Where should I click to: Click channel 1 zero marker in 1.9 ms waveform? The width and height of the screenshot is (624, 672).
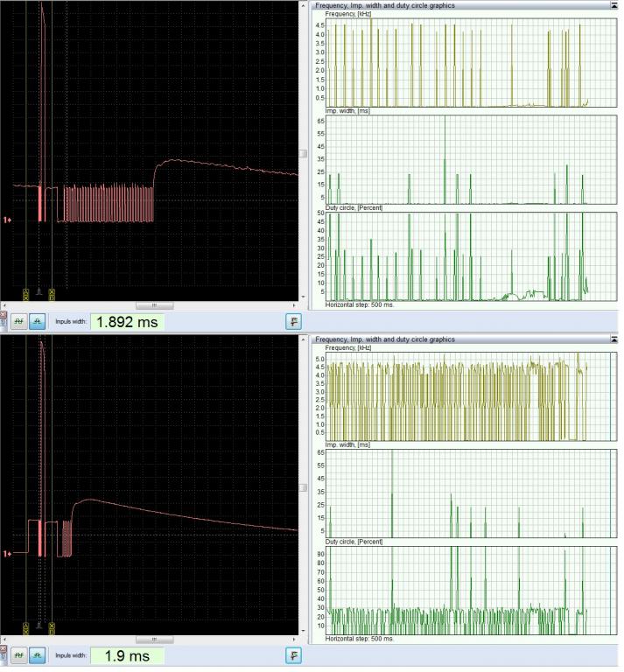7,554
